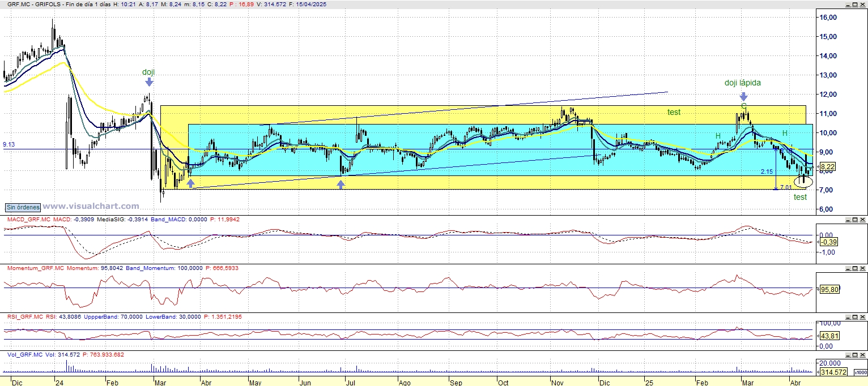Click the Sep marker on time axis
The width and height of the screenshot is (868, 386).
tap(456, 383)
